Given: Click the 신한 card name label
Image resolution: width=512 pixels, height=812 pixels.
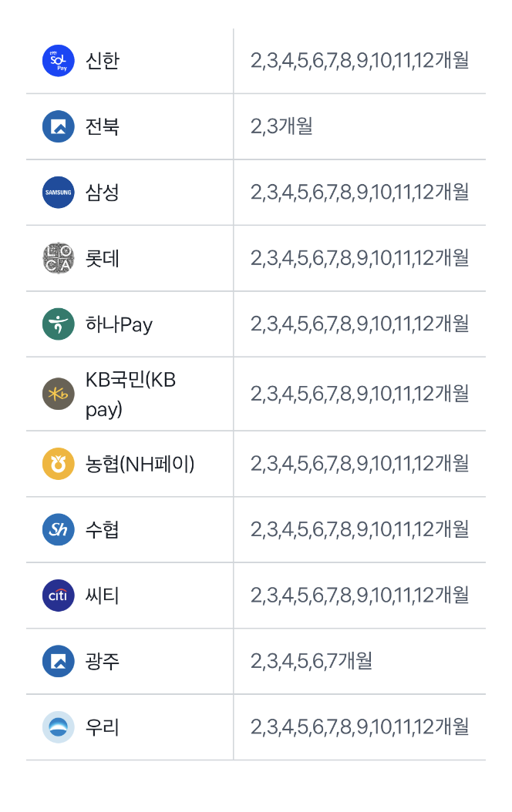Looking at the screenshot, I should click(x=103, y=61).
